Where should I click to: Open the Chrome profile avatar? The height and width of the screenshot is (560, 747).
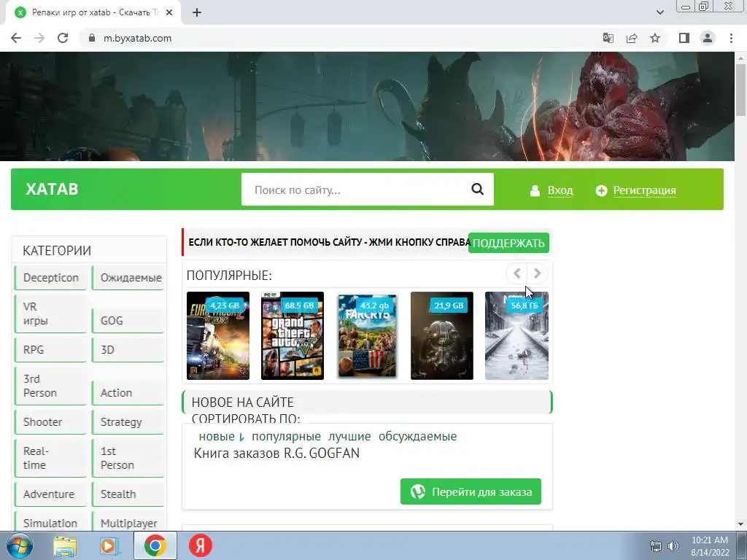coord(708,38)
